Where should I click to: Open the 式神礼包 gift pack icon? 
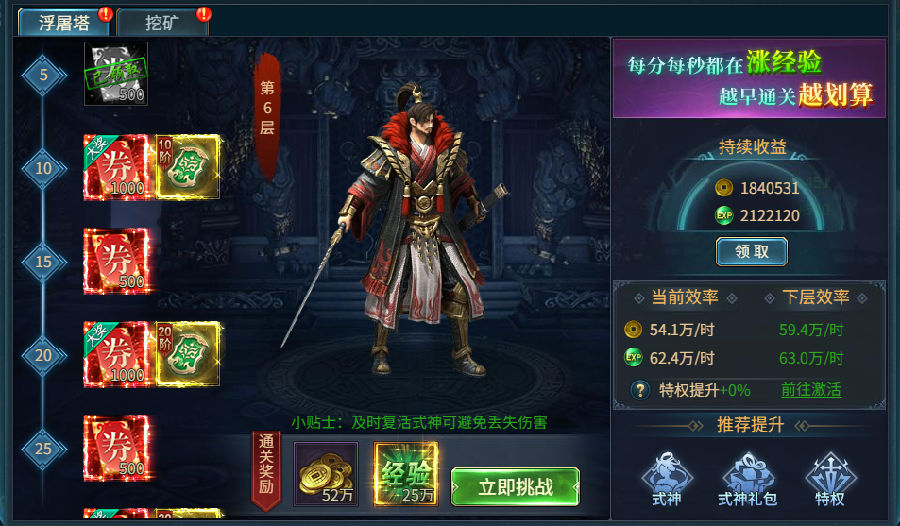pyautogui.click(x=748, y=479)
